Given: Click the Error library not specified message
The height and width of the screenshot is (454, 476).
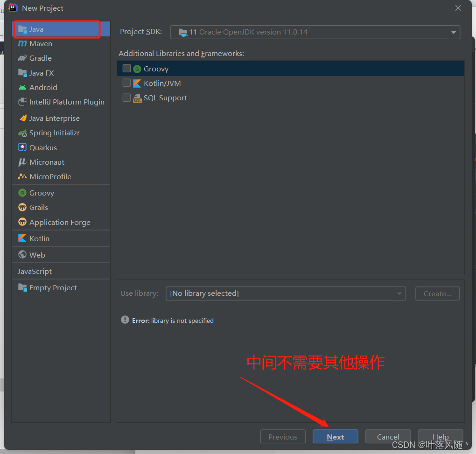Looking at the screenshot, I should [x=173, y=321].
